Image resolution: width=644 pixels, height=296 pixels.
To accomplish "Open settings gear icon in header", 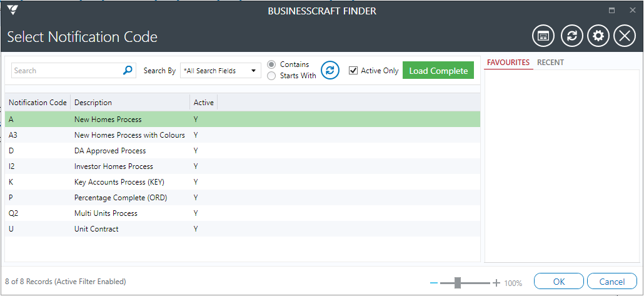I will (x=598, y=36).
